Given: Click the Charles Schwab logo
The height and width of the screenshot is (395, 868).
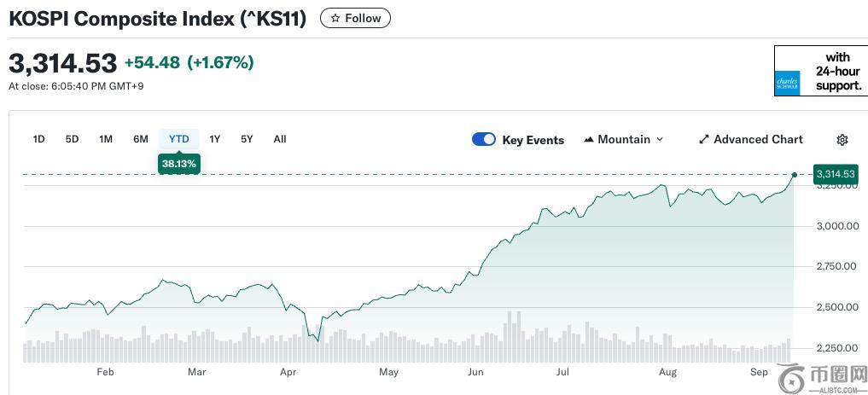Looking at the screenshot, I should point(787,83).
